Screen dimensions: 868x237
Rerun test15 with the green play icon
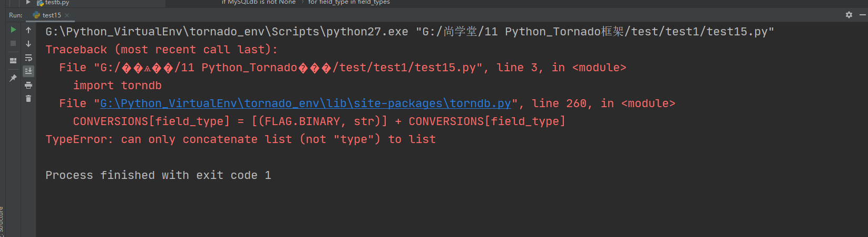pos(13,30)
